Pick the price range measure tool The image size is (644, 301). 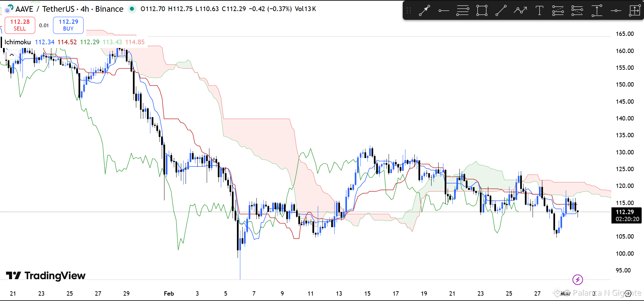click(x=597, y=11)
